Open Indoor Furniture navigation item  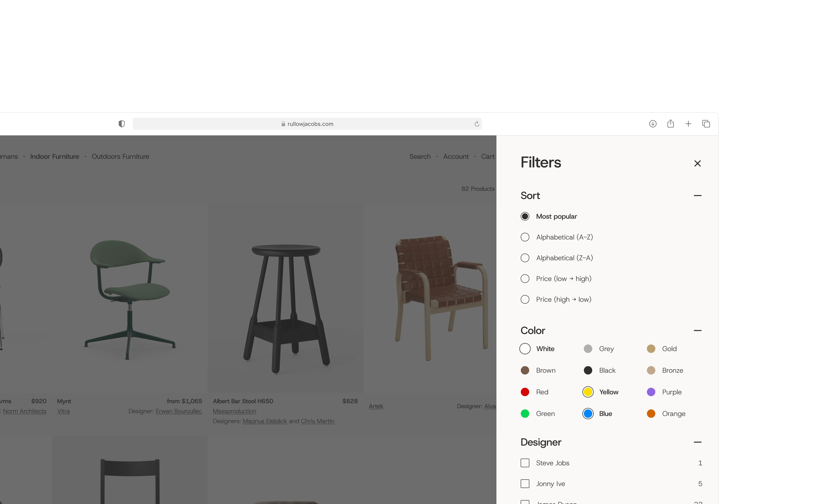point(55,156)
